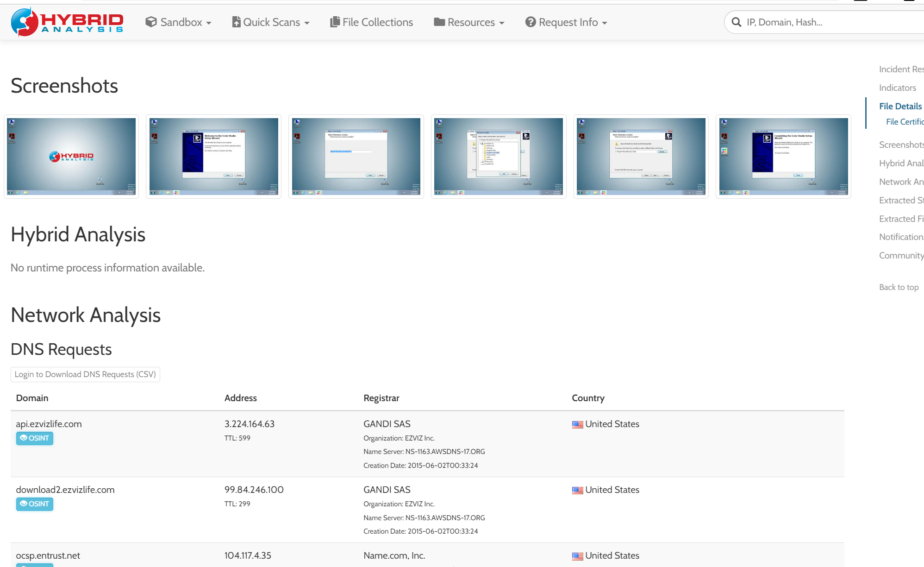The height and width of the screenshot is (567, 924).
Task: Click the Registrar column header
Action: click(x=381, y=398)
